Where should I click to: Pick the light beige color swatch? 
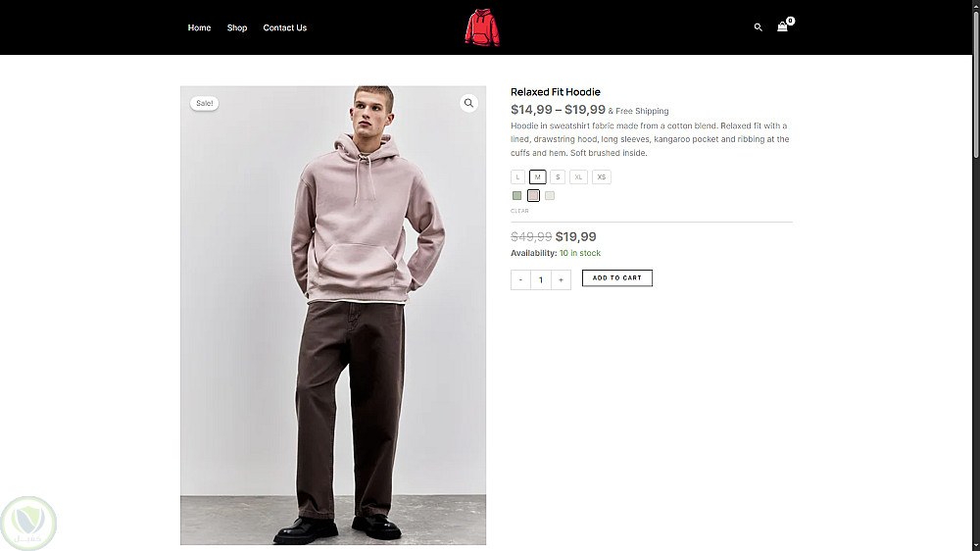point(550,195)
